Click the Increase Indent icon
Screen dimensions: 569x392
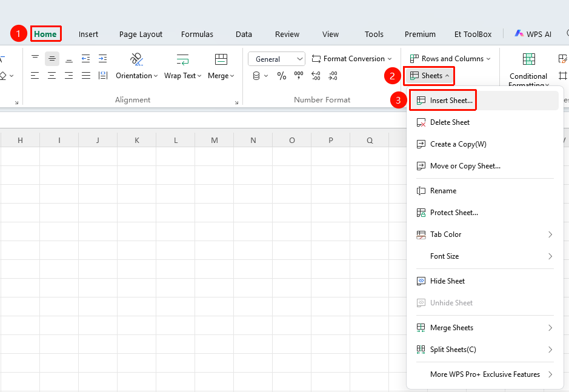(x=102, y=58)
